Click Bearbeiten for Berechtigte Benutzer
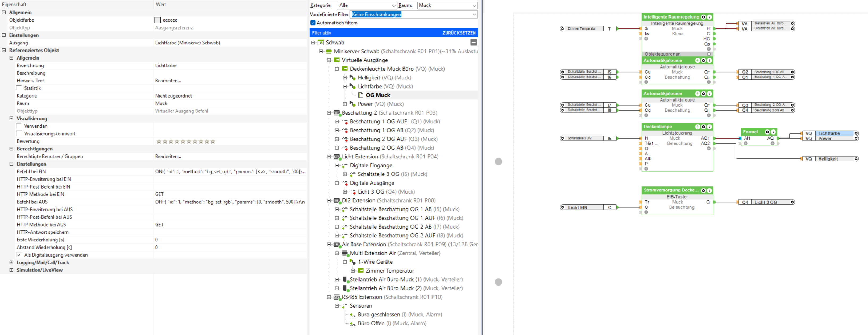 click(x=168, y=157)
